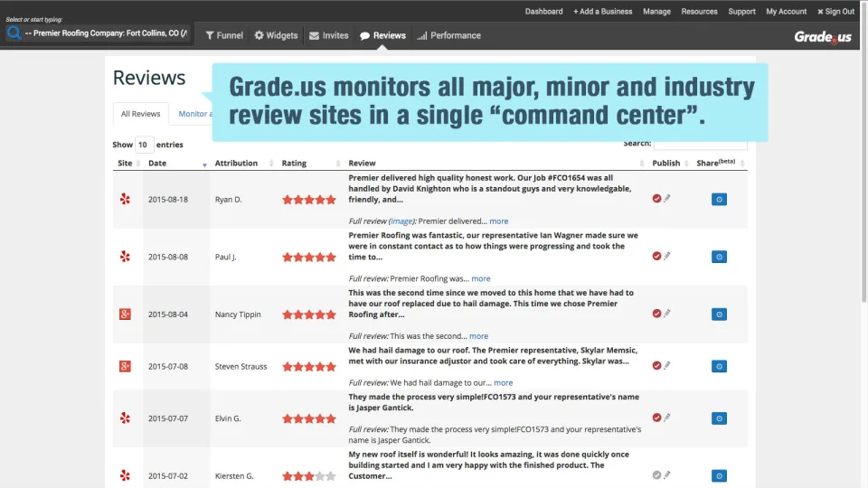Toggle publish check for Paul J. review
Screen dimensions: 868x488
click(656, 256)
